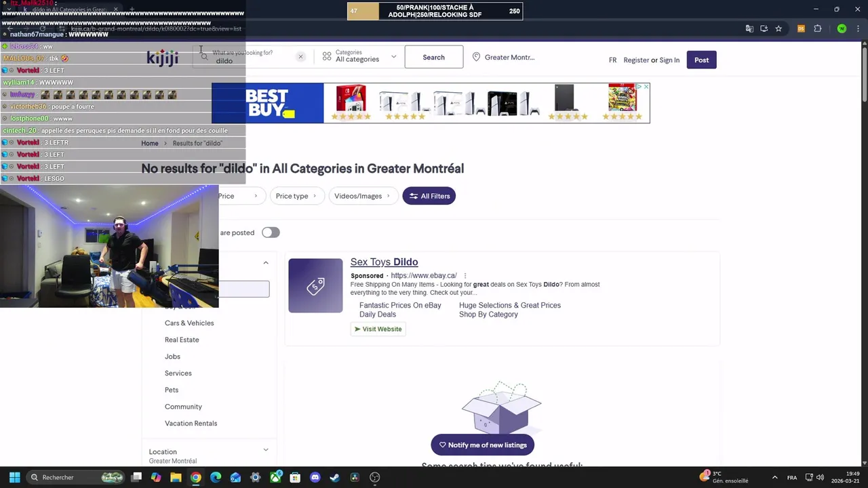Switch language with the FR link
The width and height of the screenshot is (868, 488).
(612, 60)
